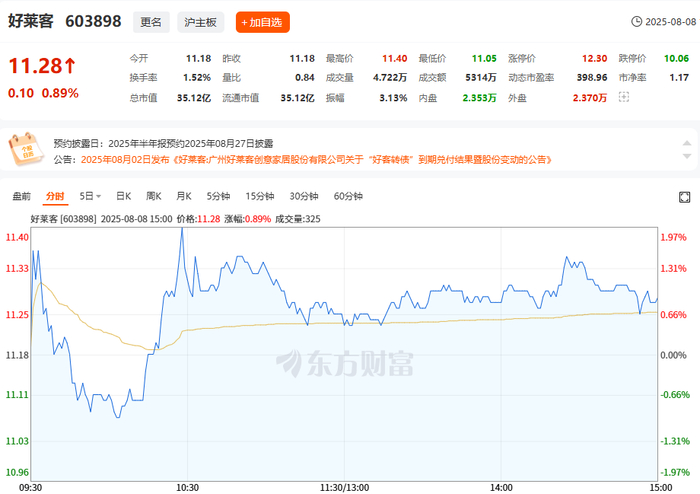Open the 好客转债 announcement link
The image size is (700, 494).
tap(317, 160)
